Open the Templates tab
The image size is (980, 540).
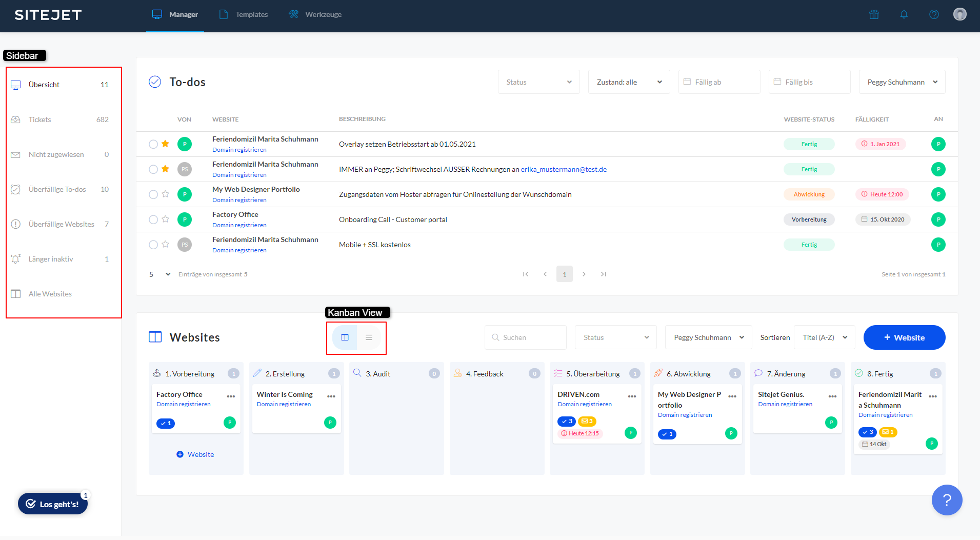tap(244, 15)
